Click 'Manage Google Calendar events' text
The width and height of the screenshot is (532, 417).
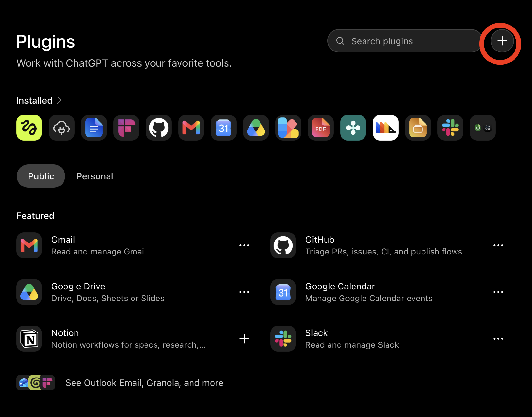pos(369,298)
